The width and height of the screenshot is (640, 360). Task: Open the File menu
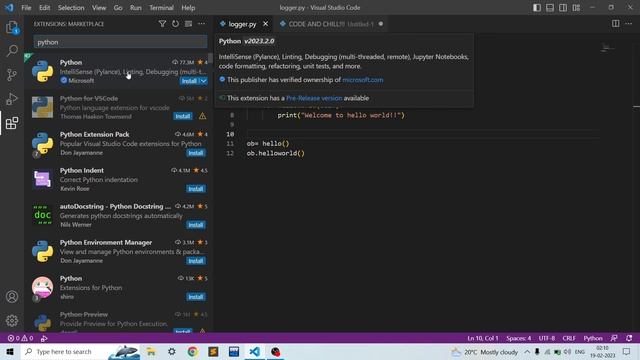coord(26,8)
